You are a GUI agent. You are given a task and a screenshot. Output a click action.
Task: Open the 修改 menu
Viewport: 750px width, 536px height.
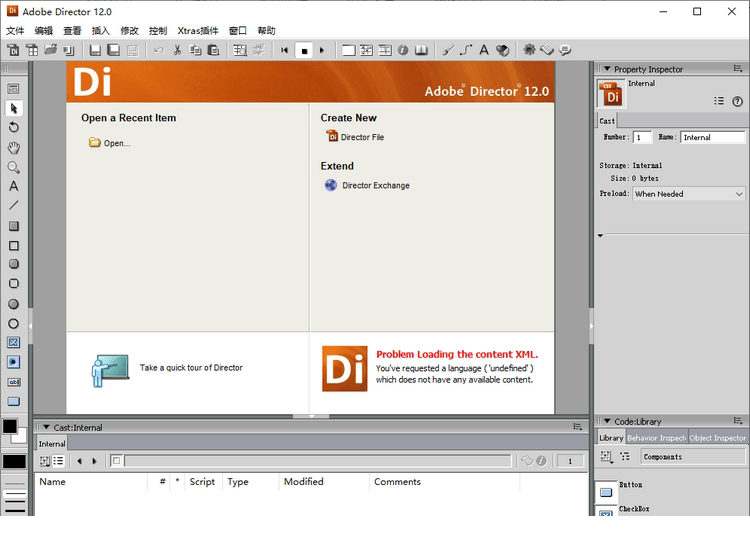[129, 31]
